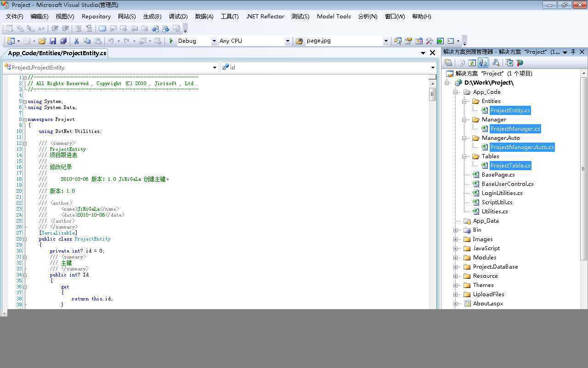Save the current file with floppy icon
Viewport: 588px width, 368px height.
(53, 41)
